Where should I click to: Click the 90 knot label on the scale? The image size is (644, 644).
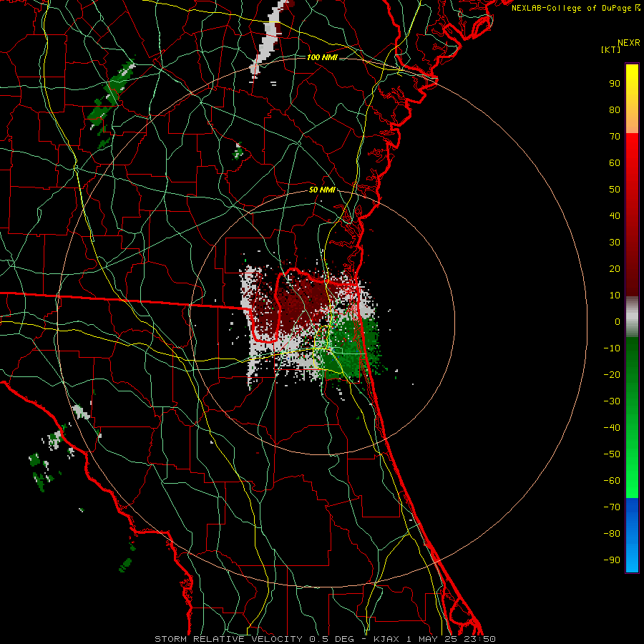615,84
